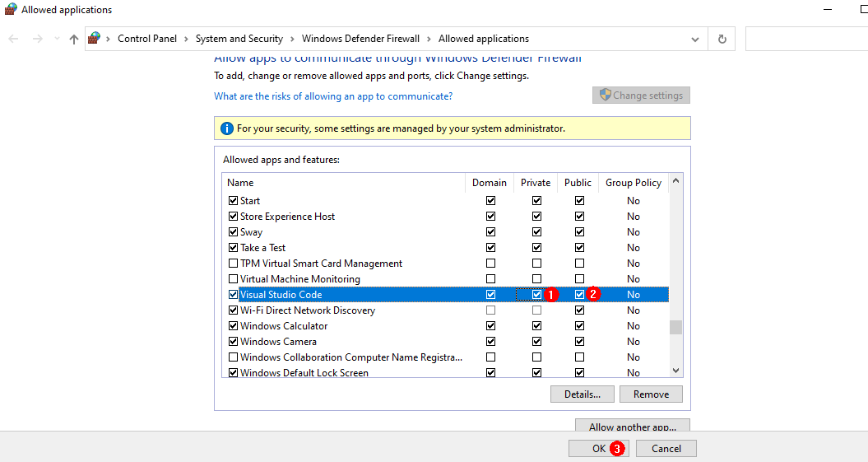Viewport: 868px width, 462px height.
Task: Toggle the Domain checkbox for Windows Calculator
Action: point(491,326)
